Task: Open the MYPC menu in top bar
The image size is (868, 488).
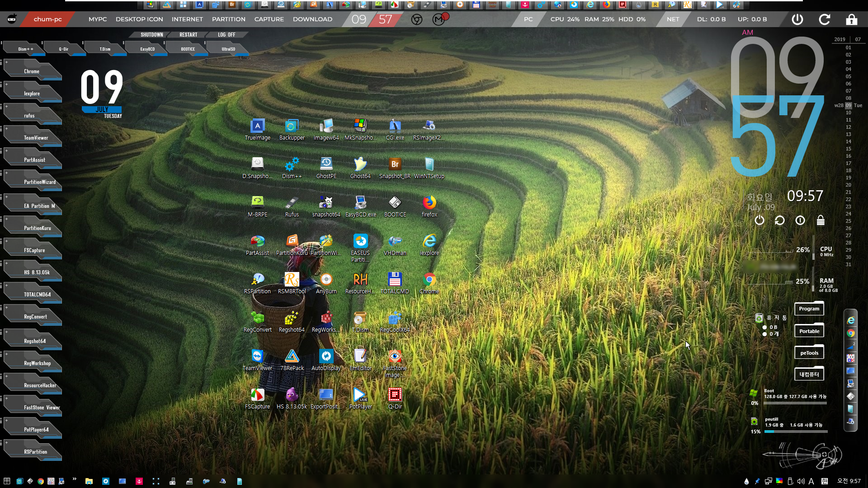Action: tap(98, 19)
